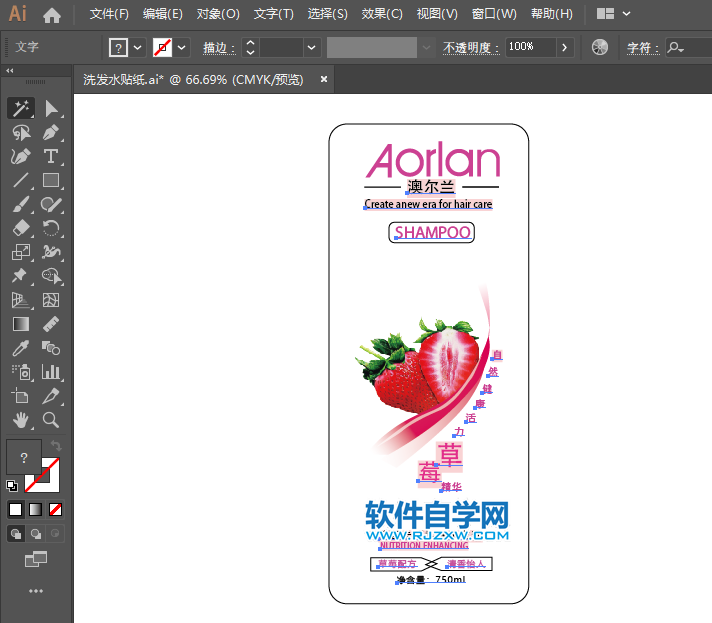
Task: Switch to Draw Normal mode
Action: 16,534
